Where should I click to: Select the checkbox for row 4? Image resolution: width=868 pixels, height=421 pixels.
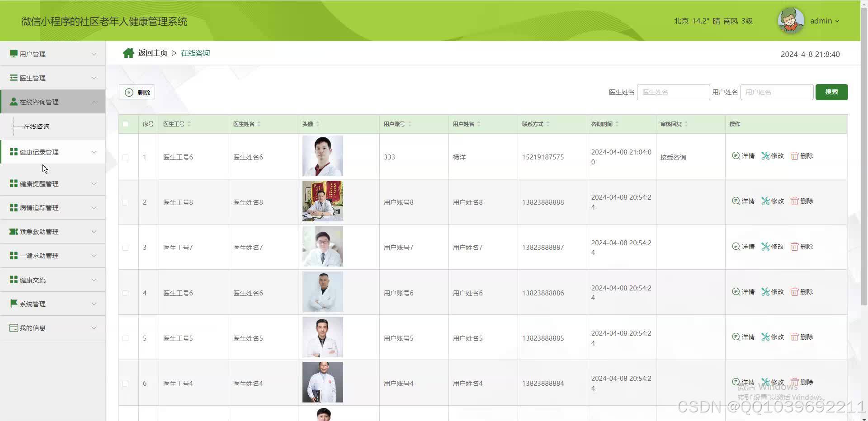click(x=126, y=293)
